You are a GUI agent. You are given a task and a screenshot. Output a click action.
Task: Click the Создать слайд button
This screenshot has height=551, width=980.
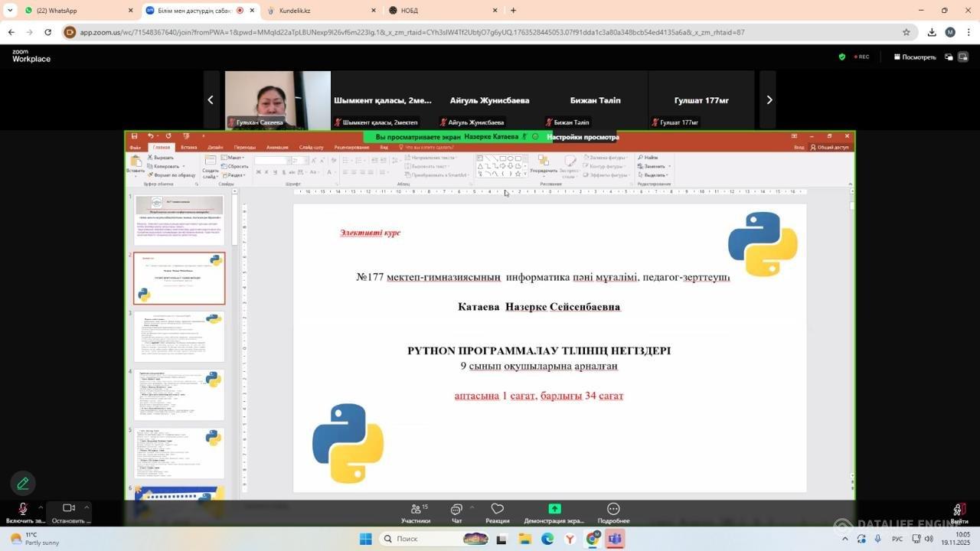(x=210, y=165)
